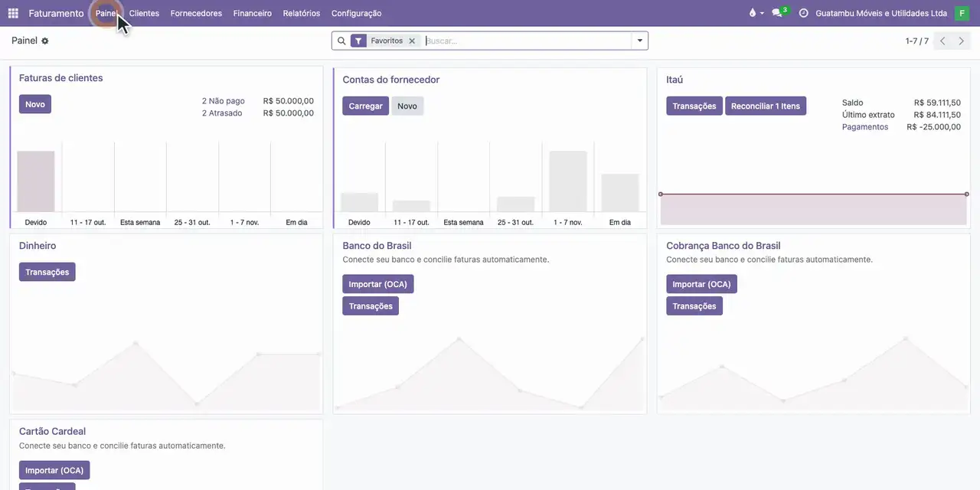This screenshot has width=980, height=490.
Task: Open the Faturas de clientes card title
Action: [x=61, y=78]
